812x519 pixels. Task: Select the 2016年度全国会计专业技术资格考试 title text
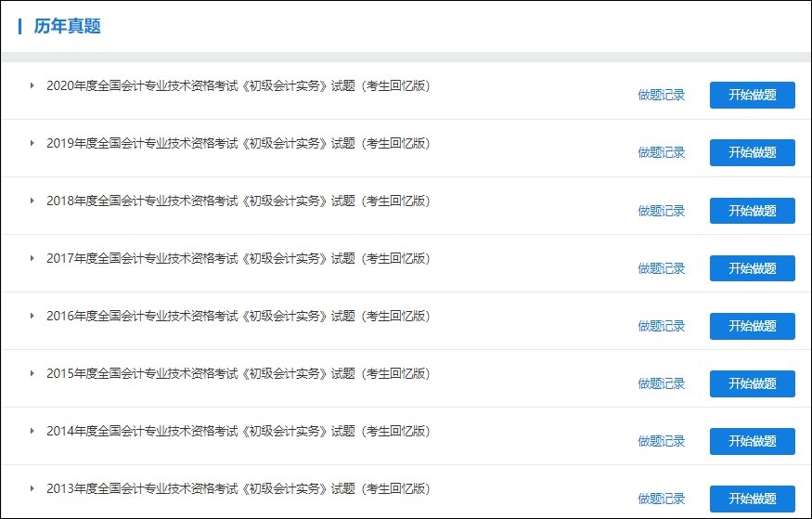coord(238,316)
